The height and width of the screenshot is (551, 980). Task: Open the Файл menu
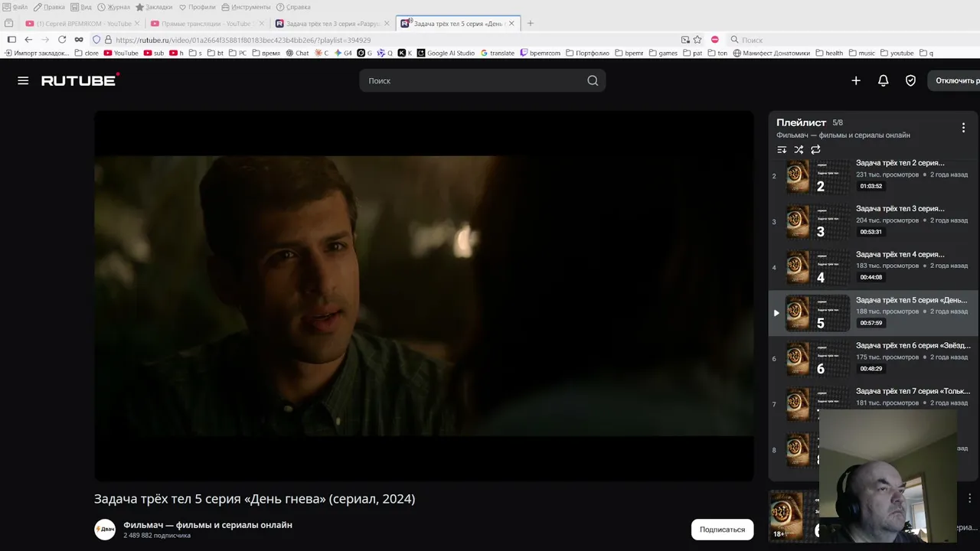[x=16, y=7]
